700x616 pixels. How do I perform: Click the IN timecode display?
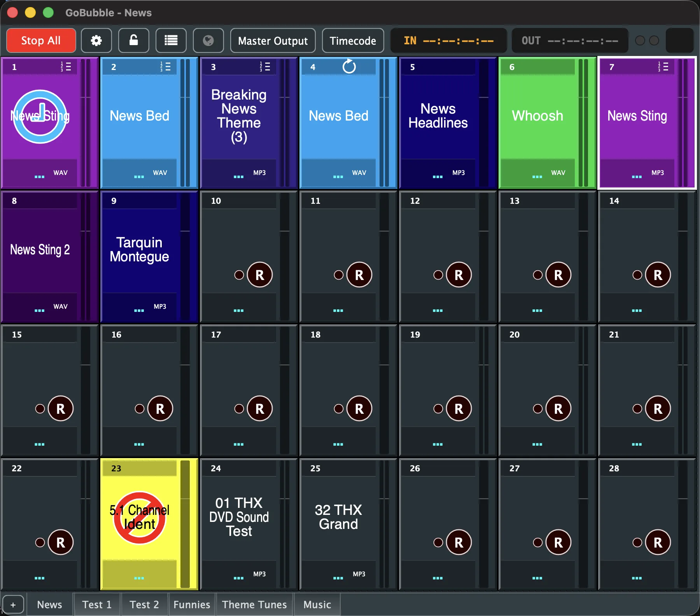[x=448, y=40]
